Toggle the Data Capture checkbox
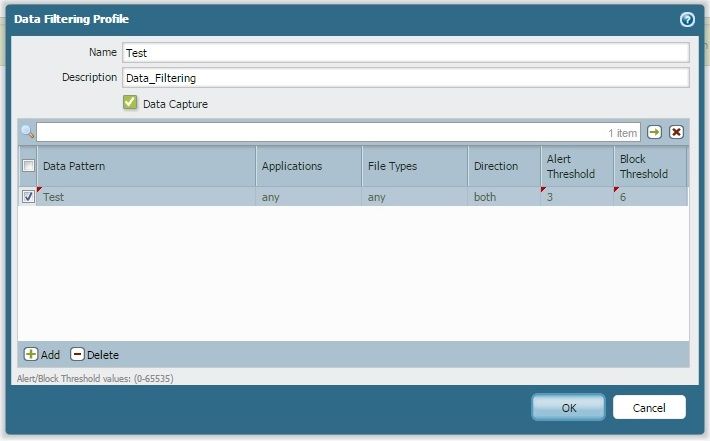The image size is (710, 441). 130,103
